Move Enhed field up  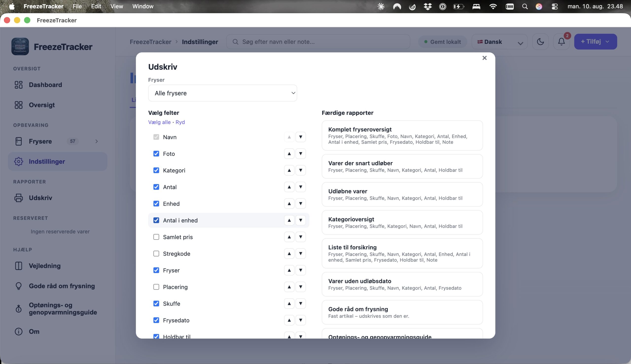pyautogui.click(x=289, y=204)
